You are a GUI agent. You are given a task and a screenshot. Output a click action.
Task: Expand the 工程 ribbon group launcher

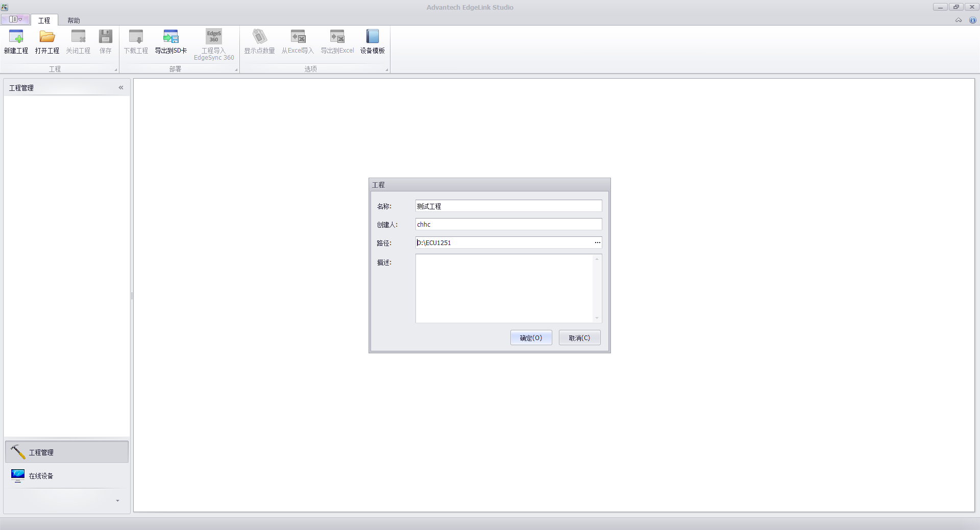(116, 70)
